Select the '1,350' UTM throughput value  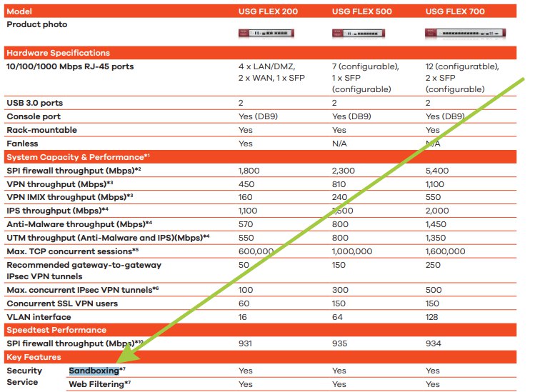tap(436, 238)
